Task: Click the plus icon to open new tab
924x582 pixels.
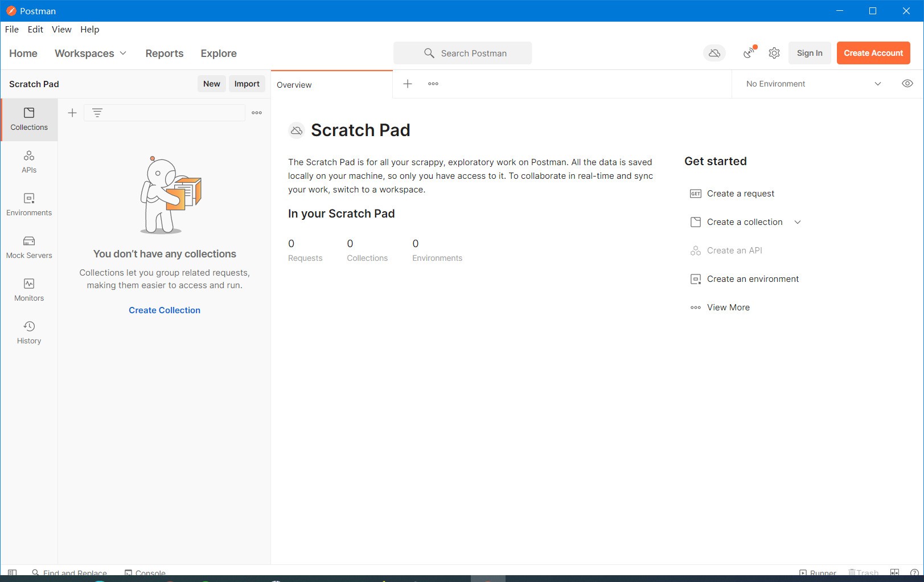Action: click(x=408, y=84)
